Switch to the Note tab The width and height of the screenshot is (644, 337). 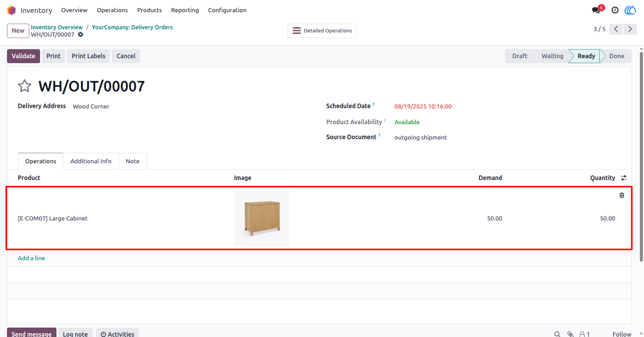pyautogui.click(x=132, y=161)
